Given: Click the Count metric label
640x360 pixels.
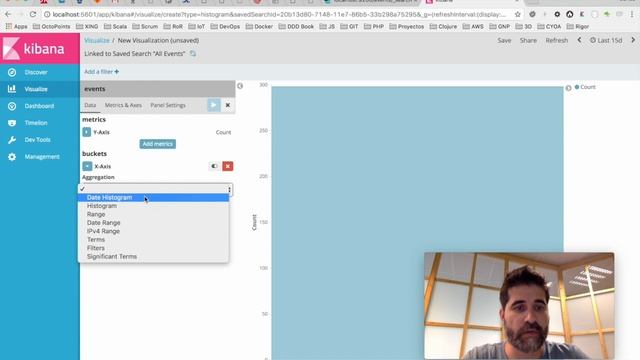Looking at the screenshot, I should (x=223, y=132).
